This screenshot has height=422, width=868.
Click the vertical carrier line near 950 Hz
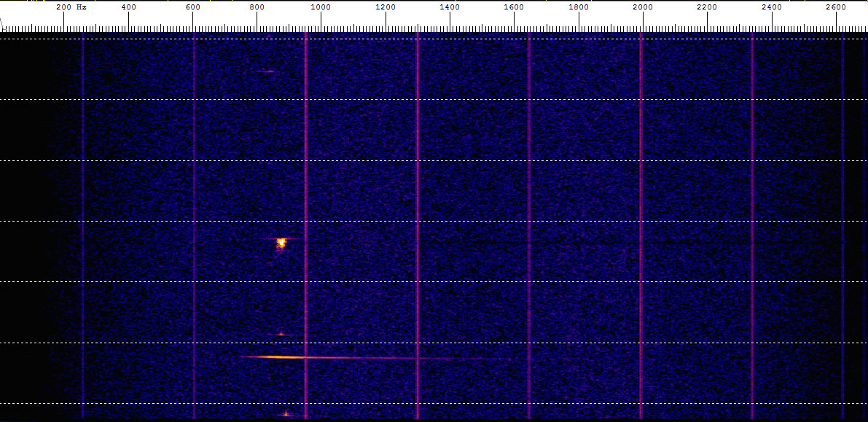pyautogui.click(x=305, y=182)
